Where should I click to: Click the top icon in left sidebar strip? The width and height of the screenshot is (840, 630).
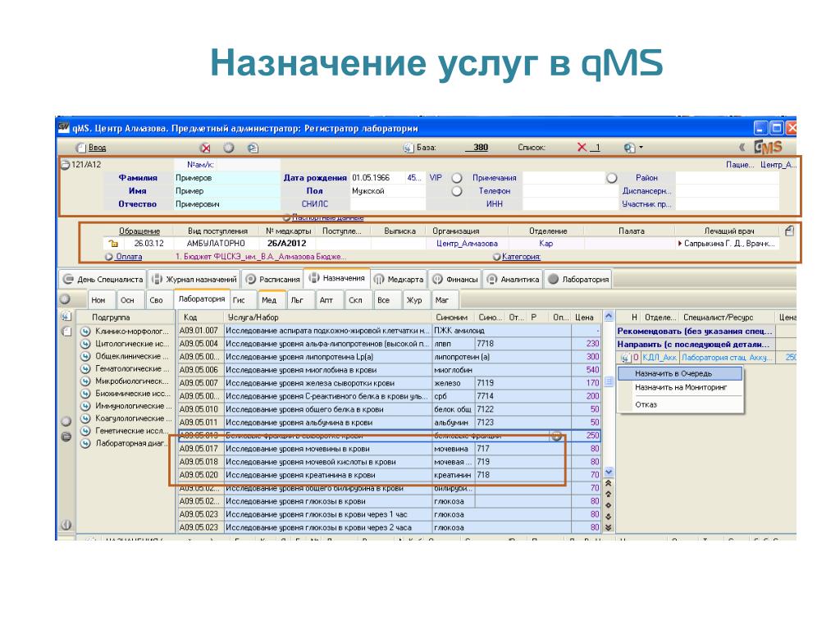click(x=66, y=316)
